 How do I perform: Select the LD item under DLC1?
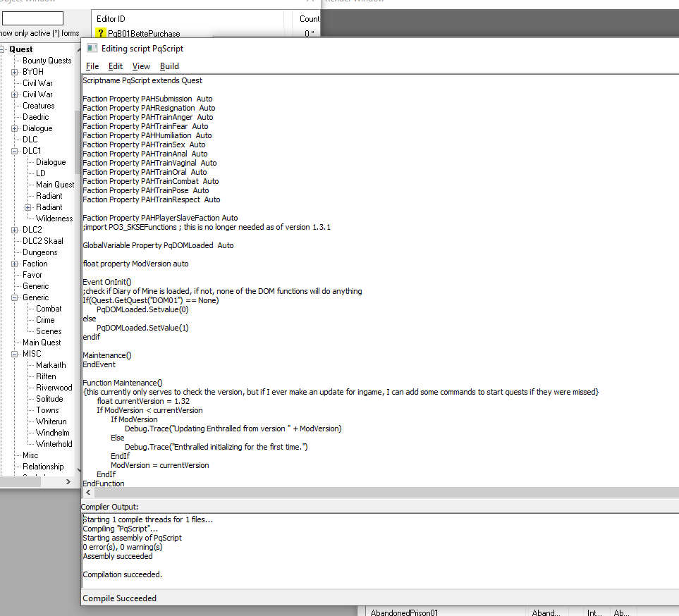click(41, 173)
